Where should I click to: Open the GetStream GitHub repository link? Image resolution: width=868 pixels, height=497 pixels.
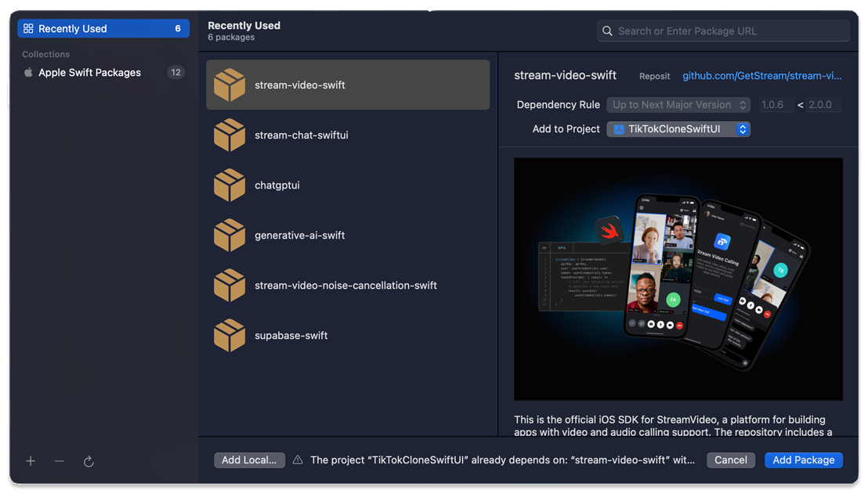(761, 75)
